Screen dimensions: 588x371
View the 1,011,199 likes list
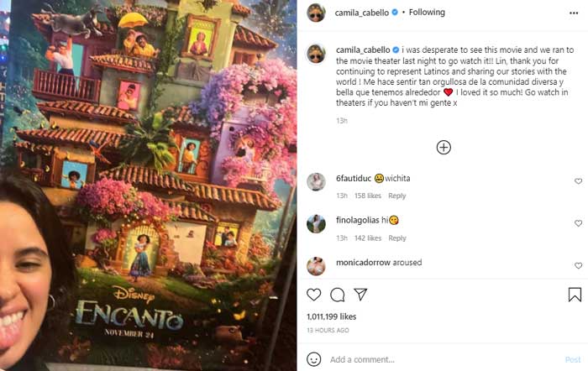click(332, 316)
